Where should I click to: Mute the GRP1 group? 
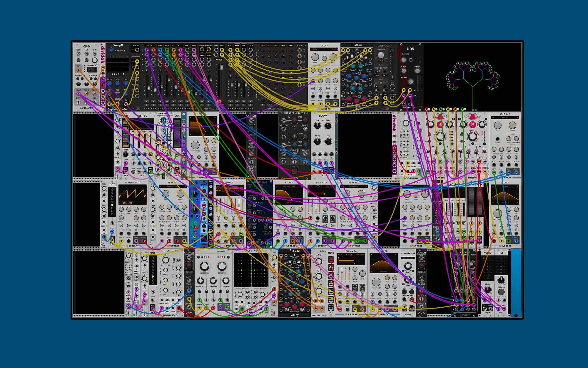tap(202, 102)
